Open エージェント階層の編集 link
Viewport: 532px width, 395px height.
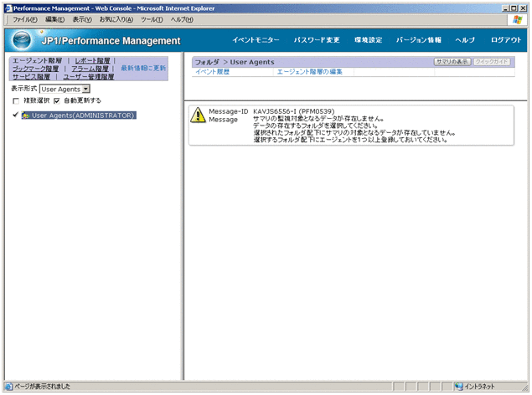click(x=309, y=72)
